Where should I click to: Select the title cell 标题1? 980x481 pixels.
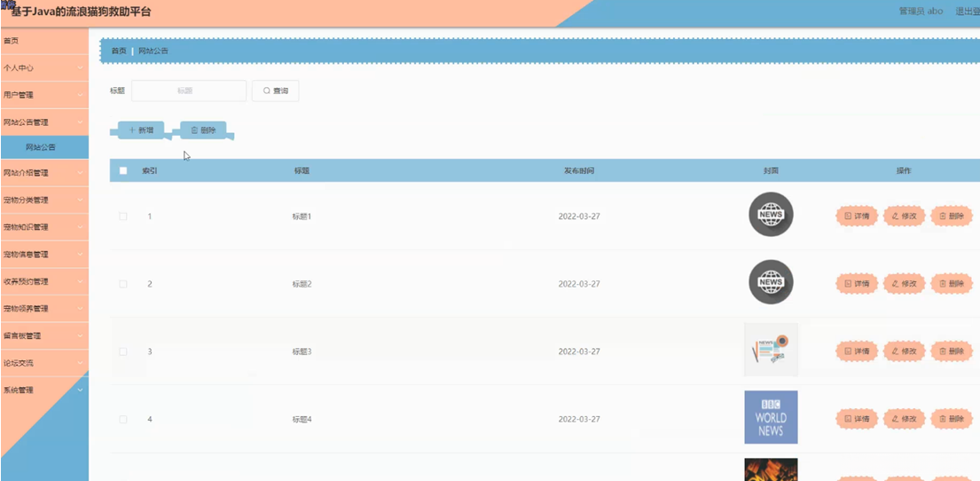pos(302,217)
